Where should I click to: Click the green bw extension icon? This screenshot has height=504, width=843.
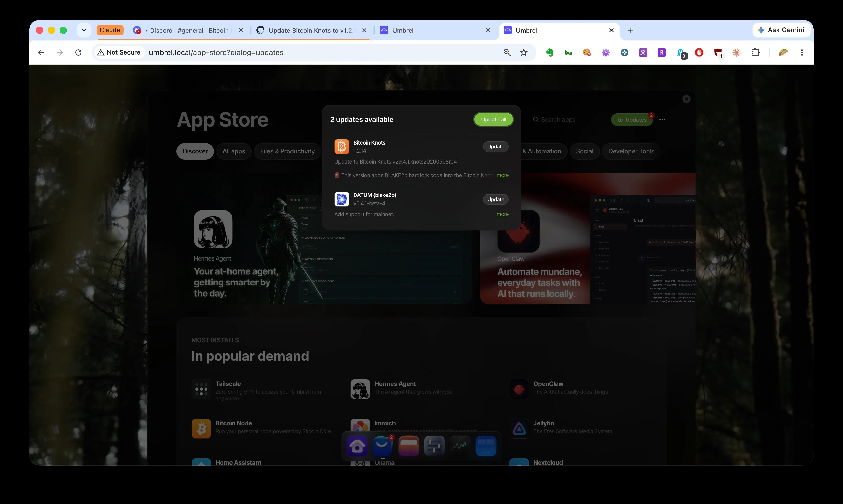pyautogui.click(x=568, y=52)
